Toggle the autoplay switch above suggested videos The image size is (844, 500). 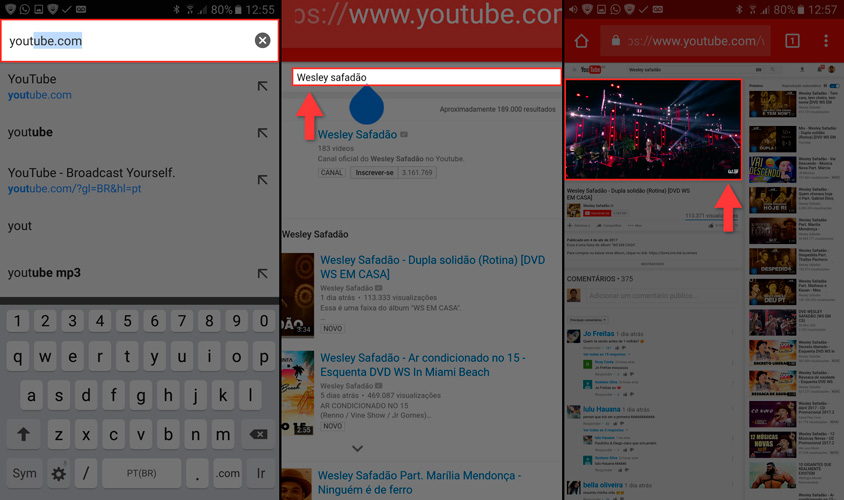coord(834,86)
